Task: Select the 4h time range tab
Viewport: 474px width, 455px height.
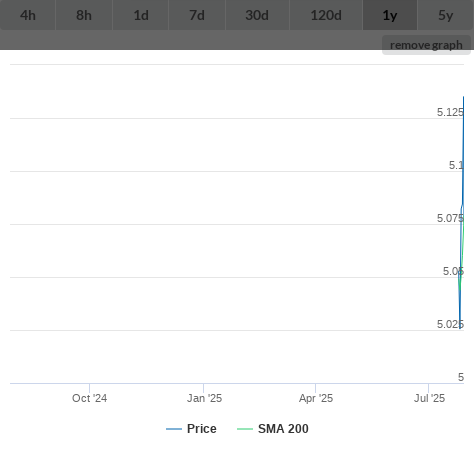Action: pyautogui.click(x=28, y=15)
